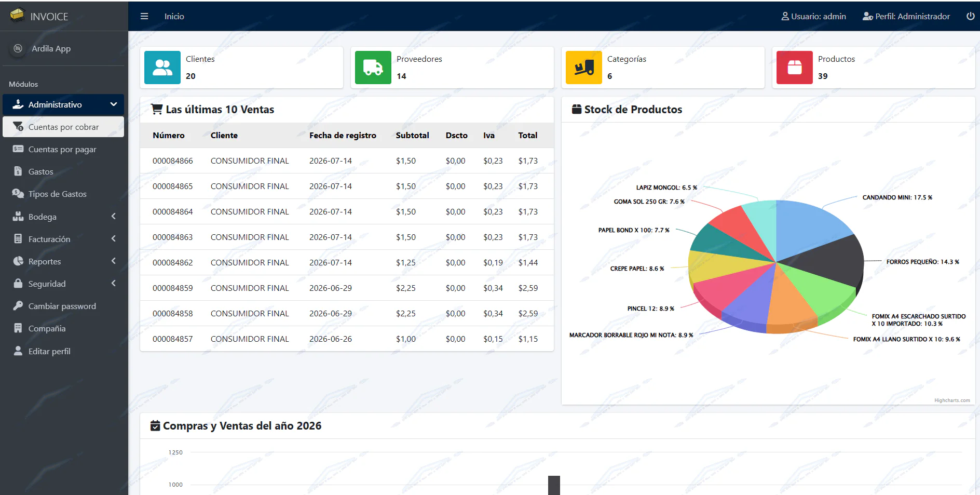Click the Ardila App avatar icon
980x495 pixels.
pos(18,48)
